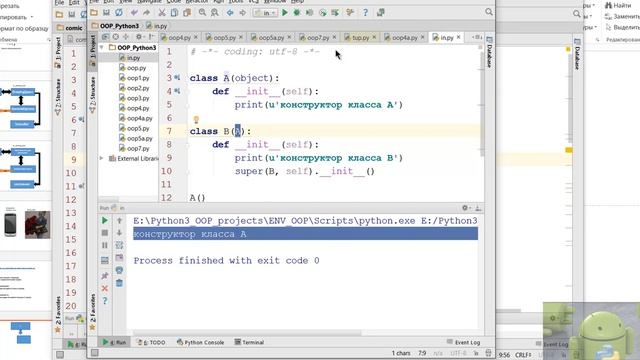This screenshot has width=640, height=360.
Task: Collapse the OOP_Python3 project tree node
Action: click(102, 47)
